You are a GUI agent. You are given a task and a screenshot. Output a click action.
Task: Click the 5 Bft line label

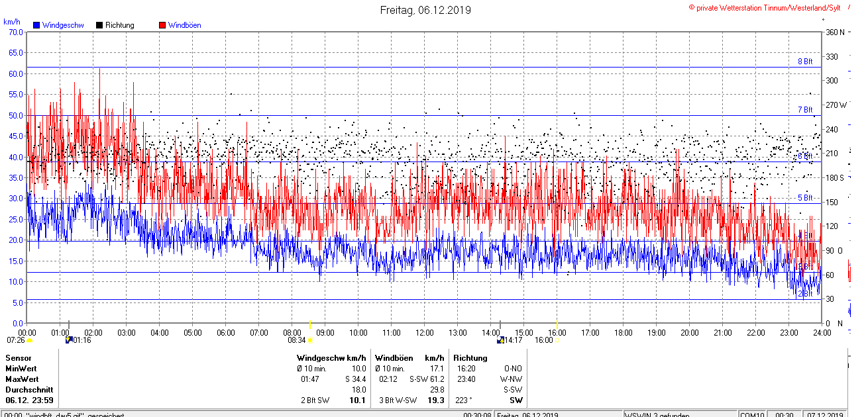(x=805, y=197)
